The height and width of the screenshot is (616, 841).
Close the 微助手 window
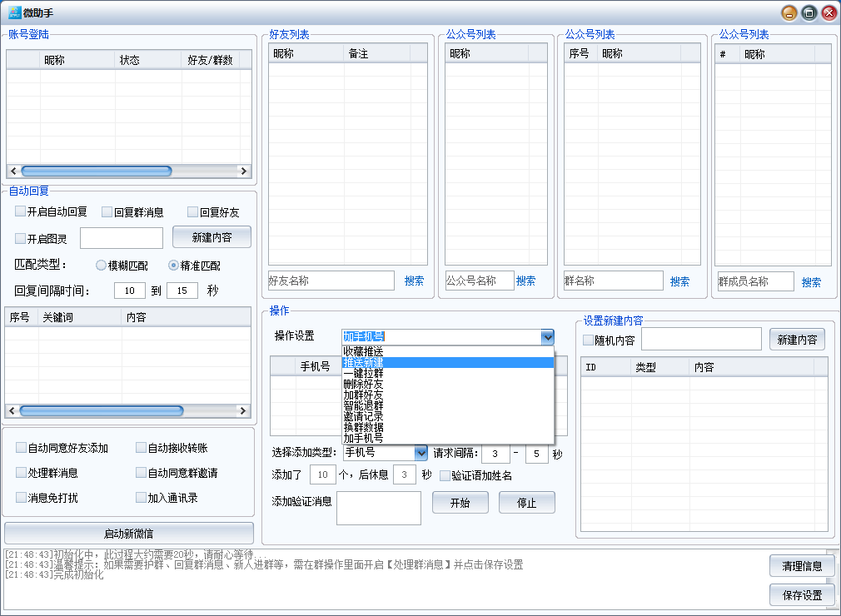tap(829, 12)
